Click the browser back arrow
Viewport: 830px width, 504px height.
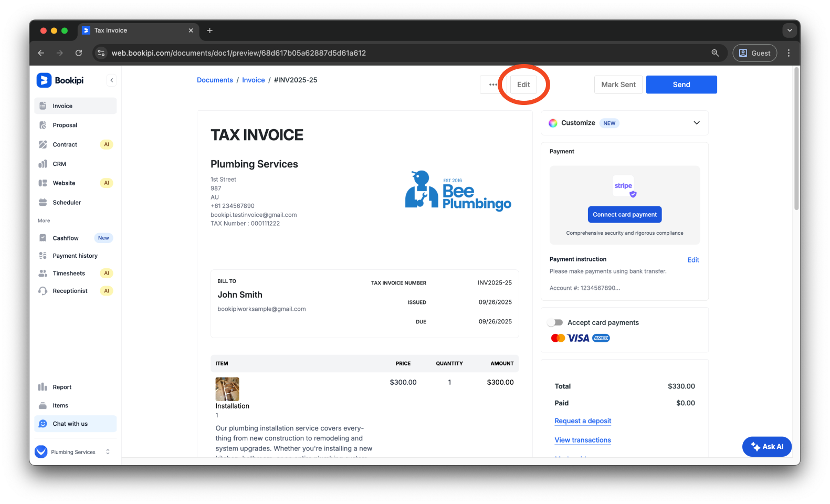[41, 53]
